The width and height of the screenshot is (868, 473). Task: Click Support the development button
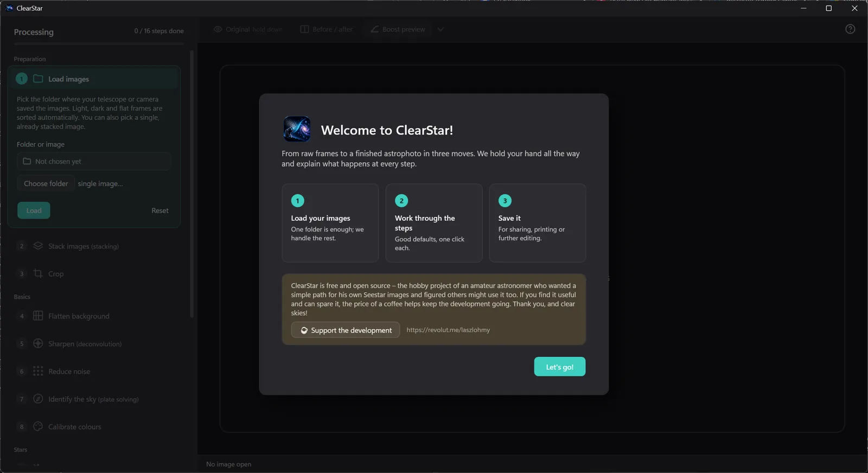pyautogui.click(x=346, y=330)
